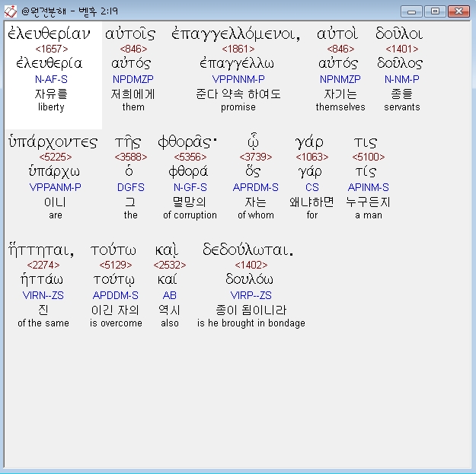This screenshot has height=474, width=476.
Task: Click parsing code VPPANM-P
Action: [x=56, y=187]
